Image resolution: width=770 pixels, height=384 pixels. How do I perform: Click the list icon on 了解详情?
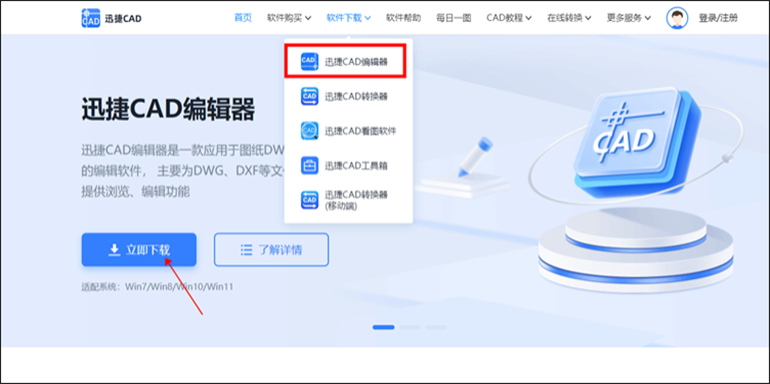(x=246, y=250)
